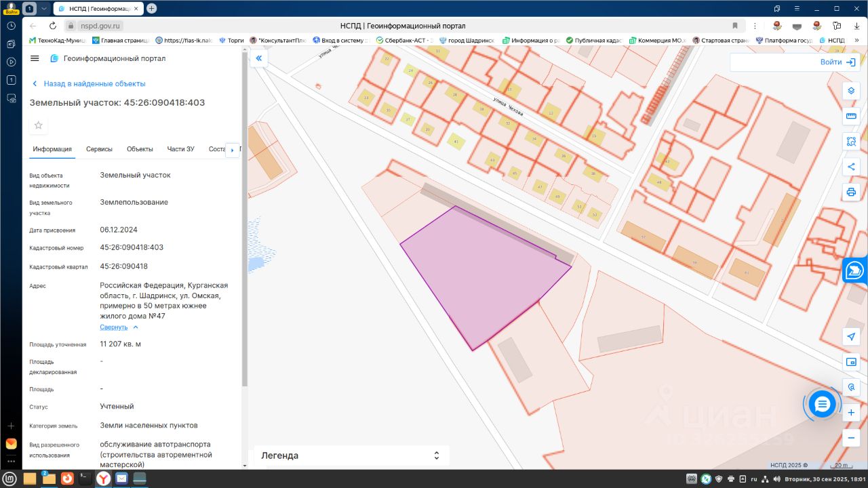This screenshot has width=868, height=488.
Task: Share the current map view
Action: (x=851, y=167)
